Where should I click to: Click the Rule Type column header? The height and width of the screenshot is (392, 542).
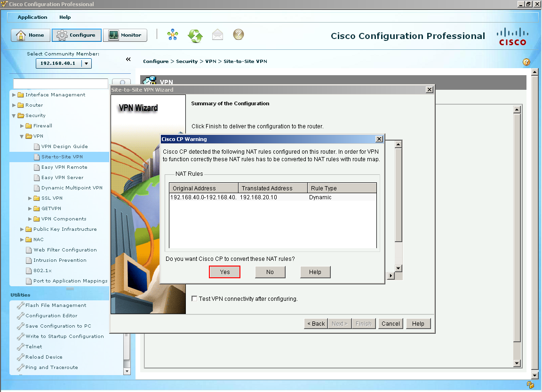(x=342, y=188)
